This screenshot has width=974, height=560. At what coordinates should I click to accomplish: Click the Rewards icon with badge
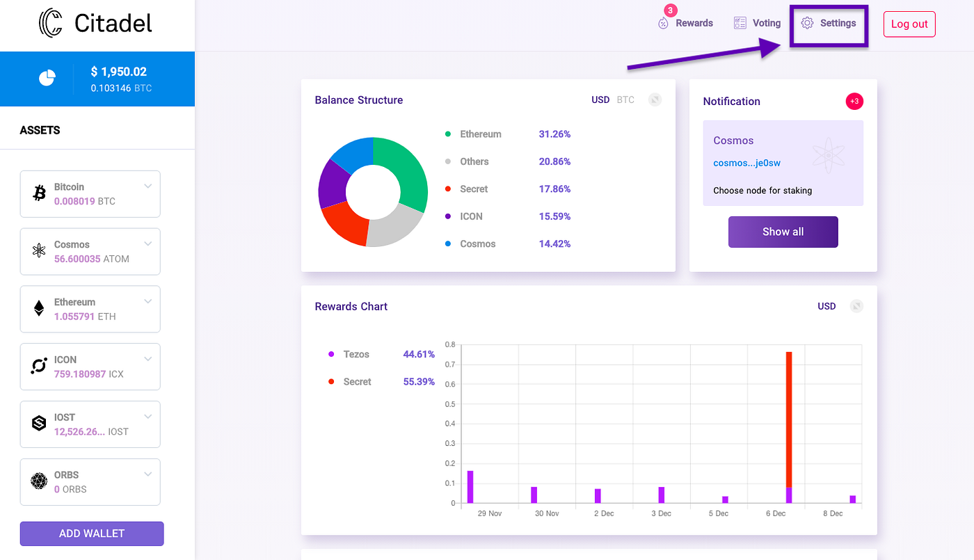664,22
